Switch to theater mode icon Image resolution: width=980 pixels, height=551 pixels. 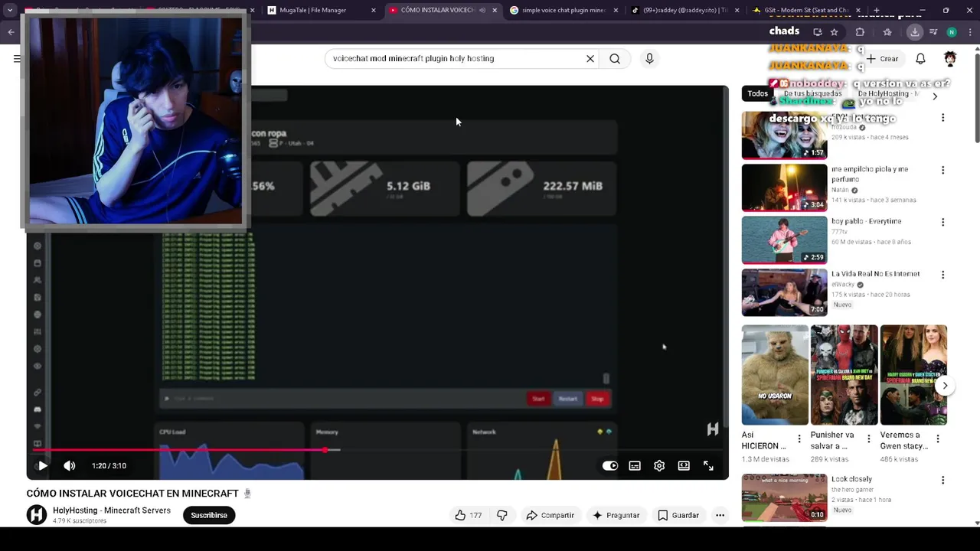point(684,465)
